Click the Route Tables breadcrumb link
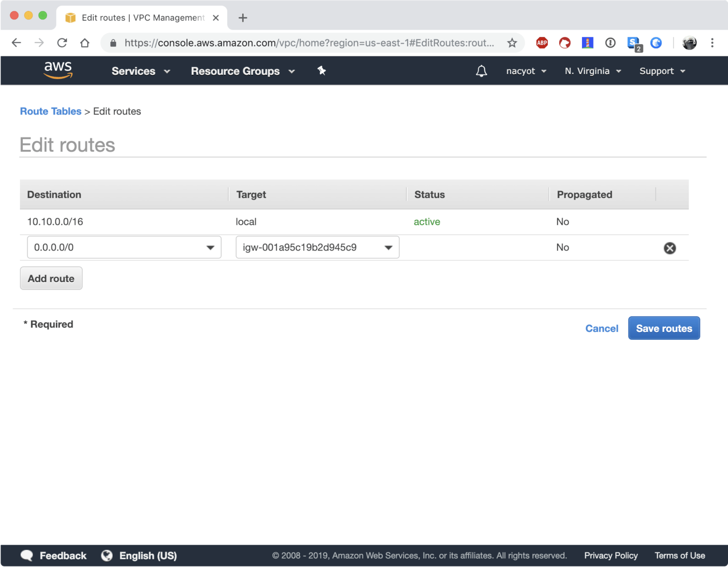This screenshot has width=728, height=567. 50,111
